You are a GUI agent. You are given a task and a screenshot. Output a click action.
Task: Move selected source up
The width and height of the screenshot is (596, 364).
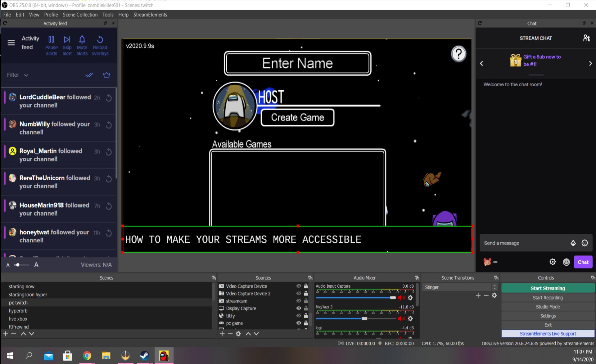tap(248, 334)
